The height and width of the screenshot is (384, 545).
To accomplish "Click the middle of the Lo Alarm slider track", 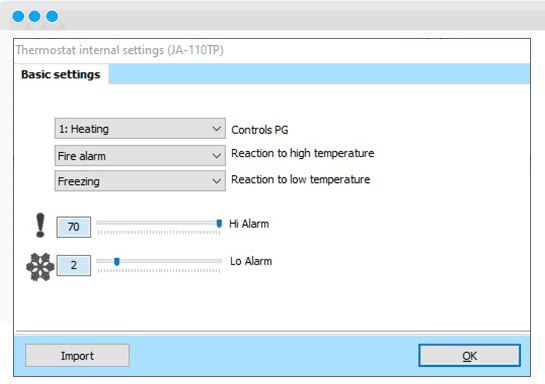I will click(159, 261).
